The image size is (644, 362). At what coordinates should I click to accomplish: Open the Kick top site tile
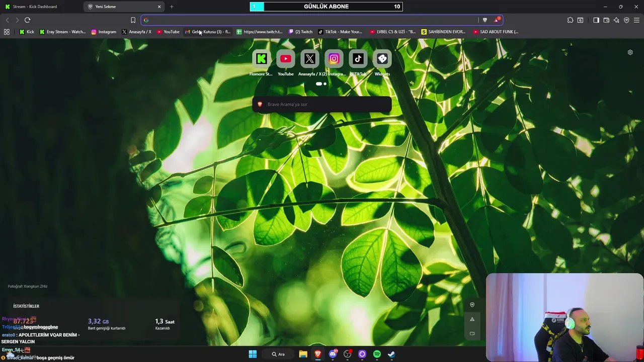(x=261, y=59)
